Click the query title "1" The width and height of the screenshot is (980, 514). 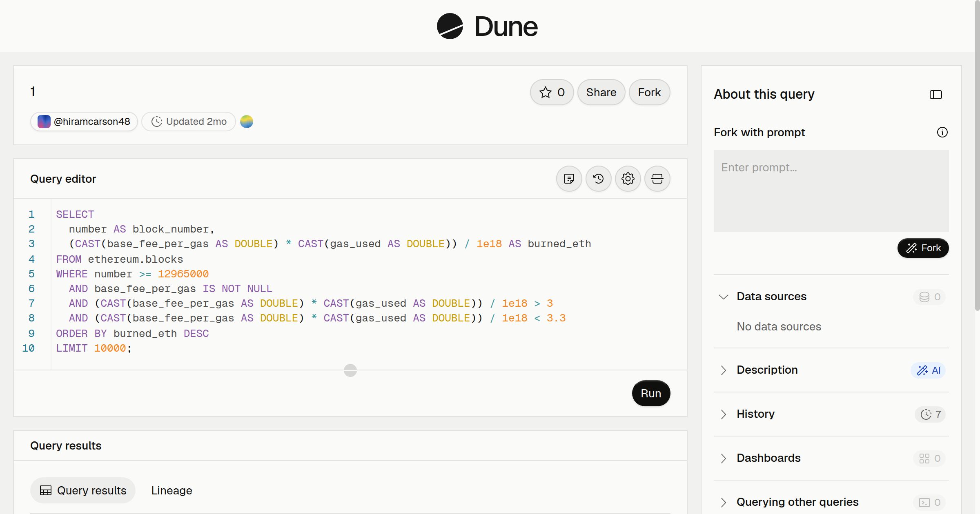[33, 91]
